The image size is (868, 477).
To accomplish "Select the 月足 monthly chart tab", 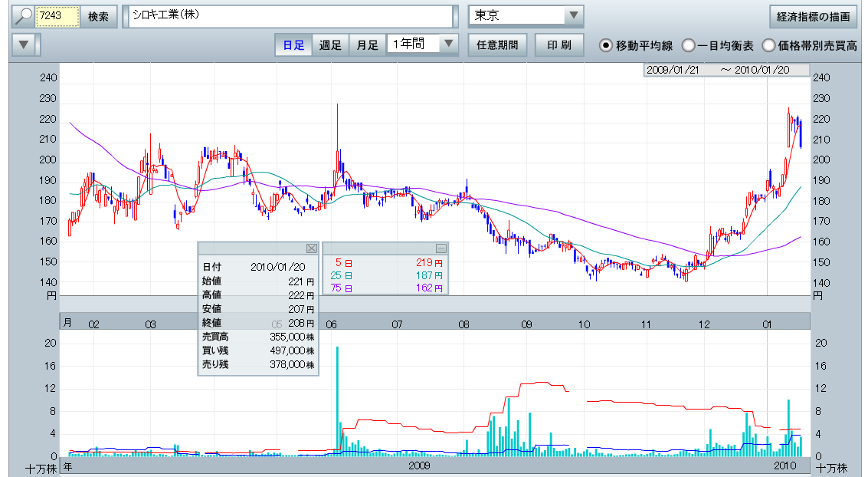I will pyautogui.click(x=367, y=45).
